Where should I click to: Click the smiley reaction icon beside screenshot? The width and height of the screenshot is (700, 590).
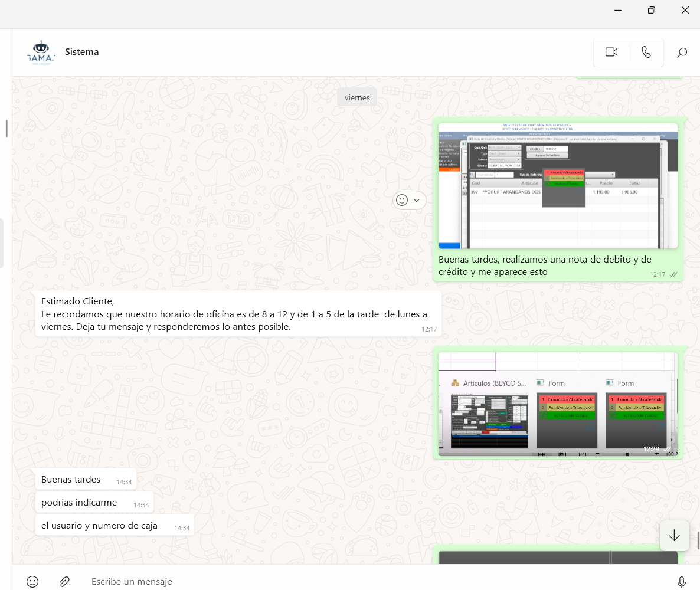click(x=402, y=200)
